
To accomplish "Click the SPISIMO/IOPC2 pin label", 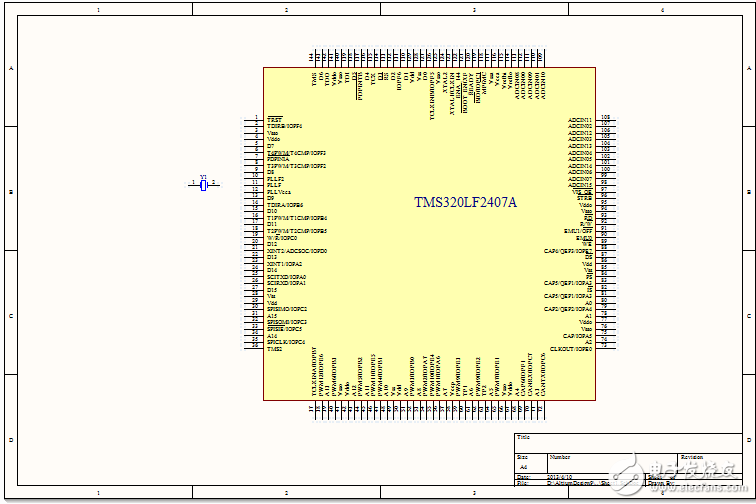I will 287,309.
